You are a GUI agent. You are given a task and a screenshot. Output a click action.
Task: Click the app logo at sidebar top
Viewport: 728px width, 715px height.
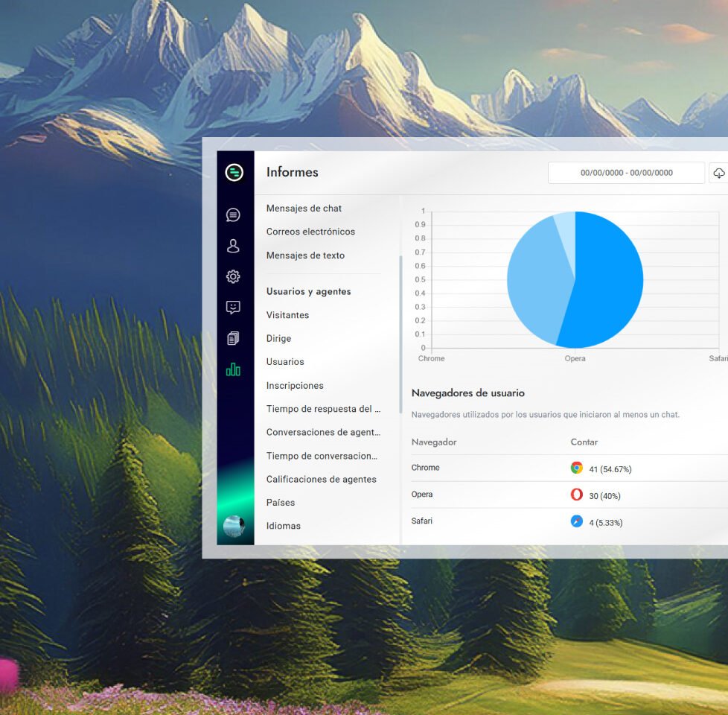click(234, 173)
